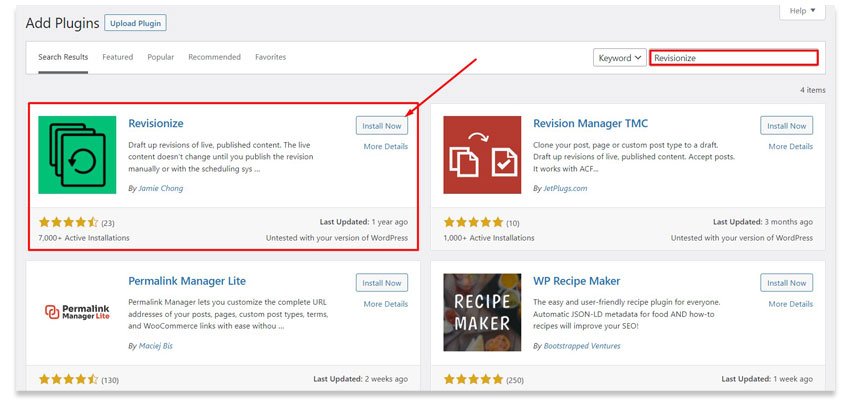850x403 pixels.
Task: Click the Permalink Manager Lite logo
Action: [x=77, y=312]
